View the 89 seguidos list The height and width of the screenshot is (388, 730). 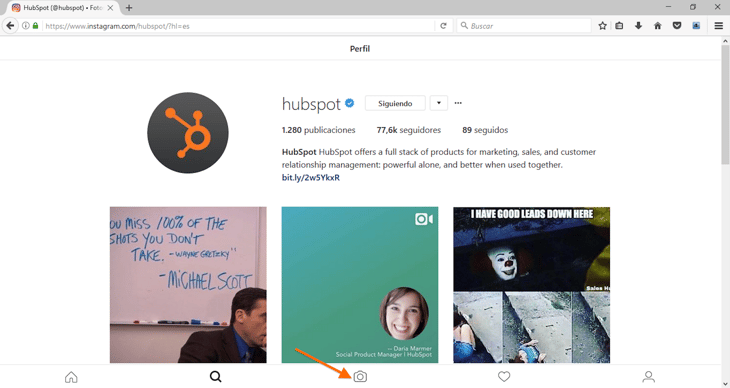click(485, 130)
